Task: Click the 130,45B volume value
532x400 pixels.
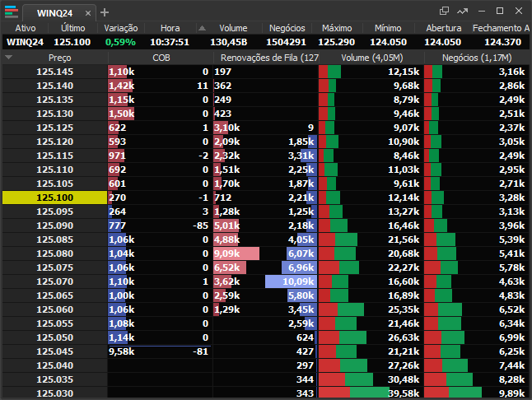Action: point(229,42)
